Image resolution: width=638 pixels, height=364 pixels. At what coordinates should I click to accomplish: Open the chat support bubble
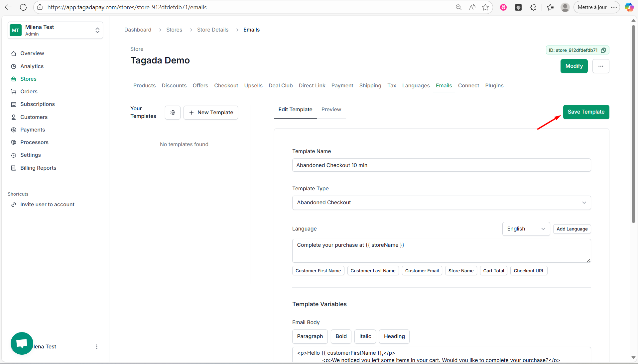[22, 343]
